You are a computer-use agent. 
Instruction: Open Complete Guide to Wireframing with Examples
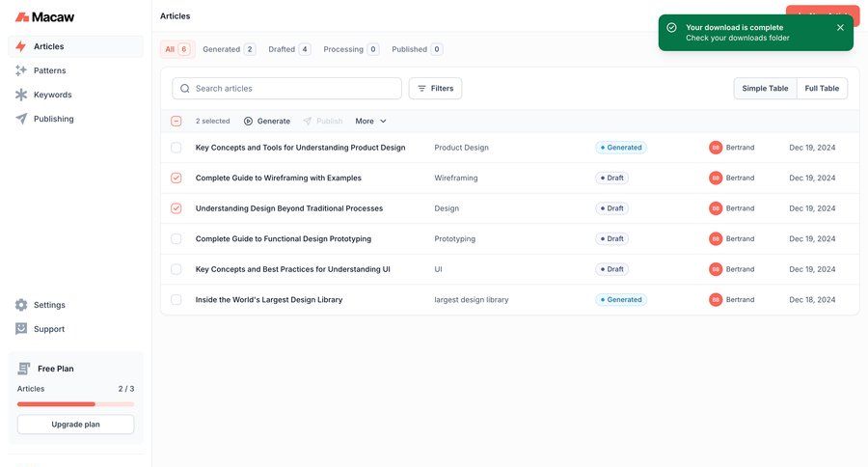tap(279, 178)
